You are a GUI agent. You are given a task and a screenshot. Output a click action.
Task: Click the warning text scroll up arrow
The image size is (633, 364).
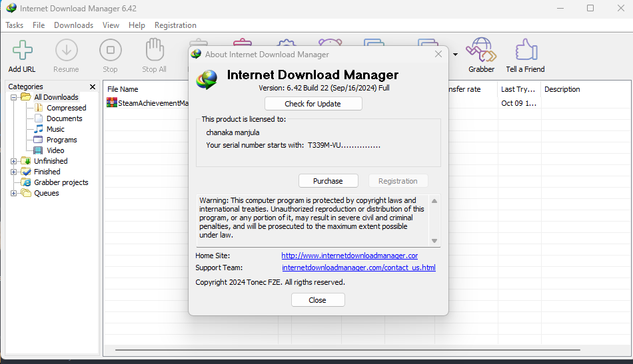tap(434, 201)
